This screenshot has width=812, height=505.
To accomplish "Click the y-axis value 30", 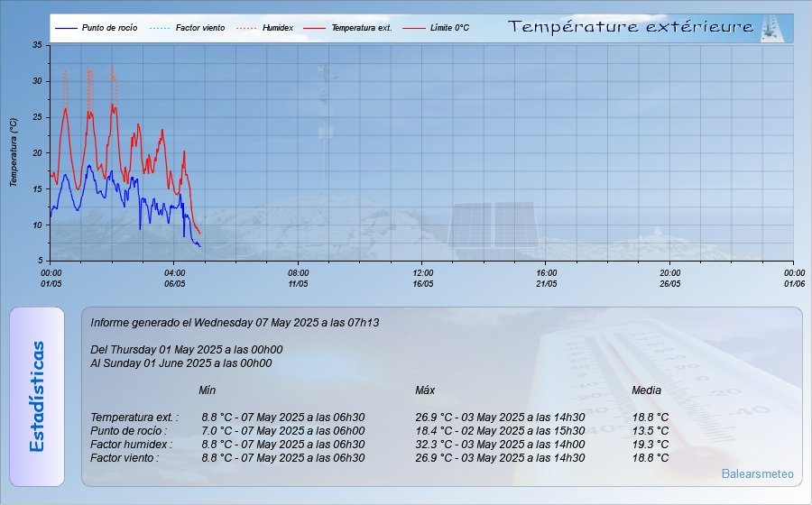I will click(x=37, y=81).
